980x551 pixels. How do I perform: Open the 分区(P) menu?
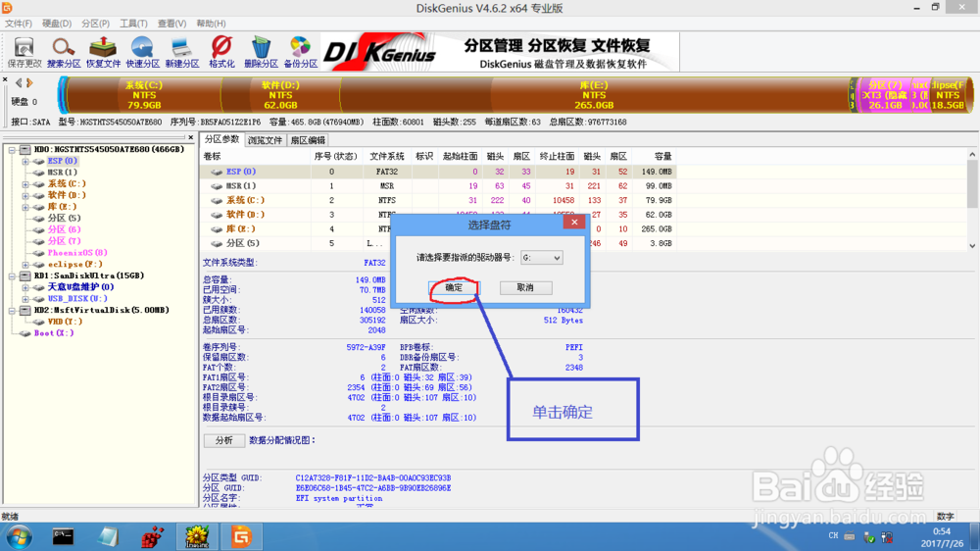click(x=96, y=24)
